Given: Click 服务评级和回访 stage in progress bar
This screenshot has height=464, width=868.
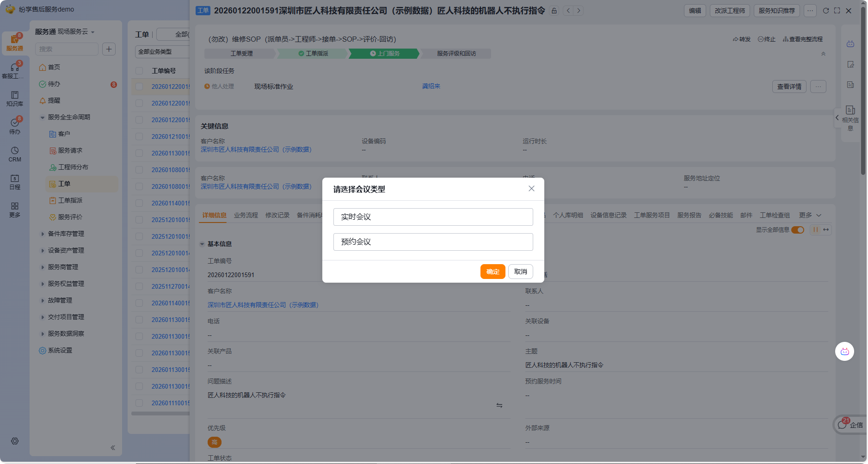Looking at the screenshot, I should pyautogui.click(x=456, y=54).
